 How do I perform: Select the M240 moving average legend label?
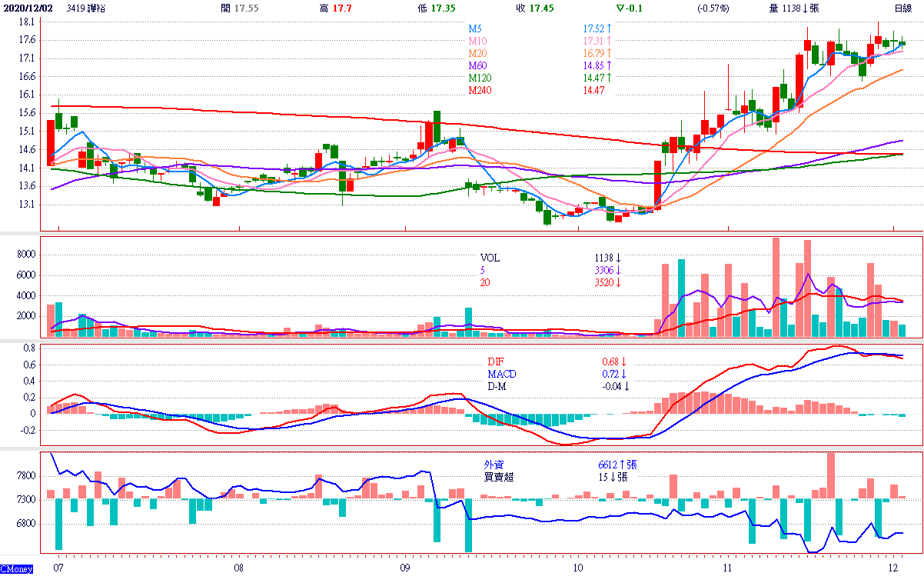(480, 91)
